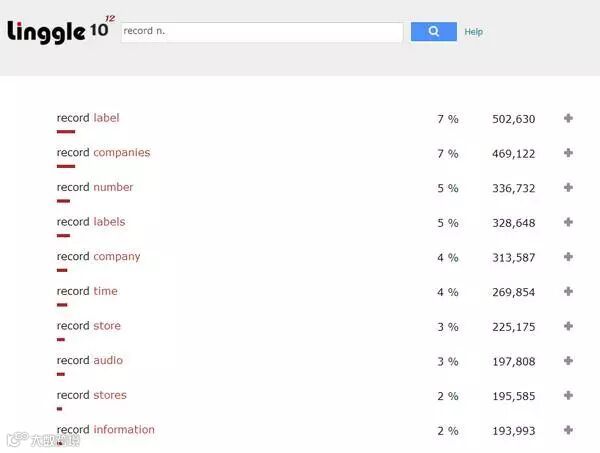Click the Linggle logo
The width and height of the screenshot is (600, 453).
coord(58,31)
